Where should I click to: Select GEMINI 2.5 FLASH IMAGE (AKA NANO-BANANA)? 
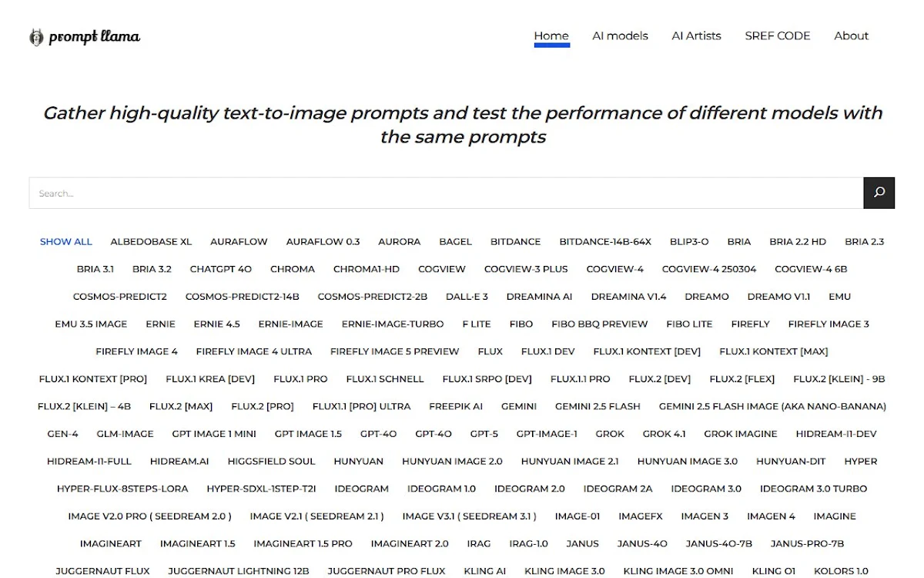(x=772, y=406)
